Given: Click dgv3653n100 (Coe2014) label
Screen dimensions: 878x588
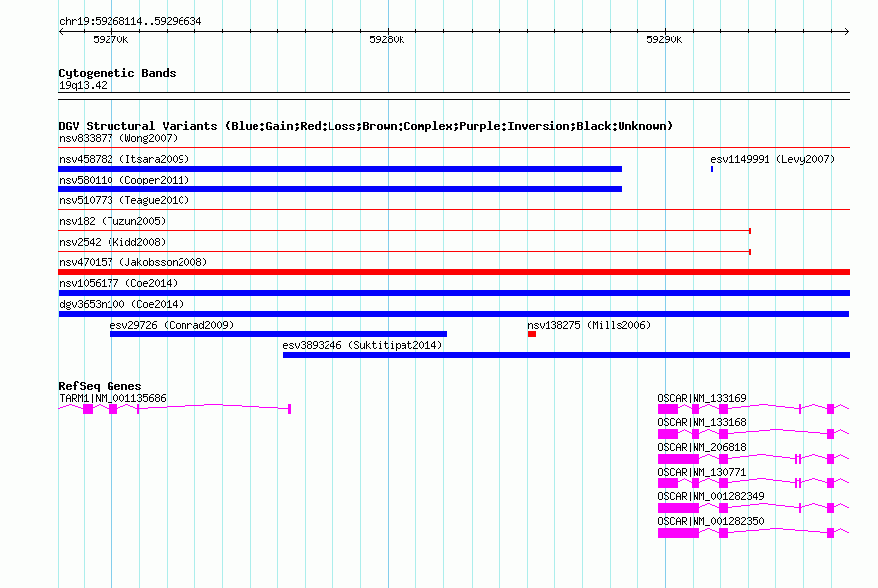Looking at the screenshot, I should tap(121, 304).
